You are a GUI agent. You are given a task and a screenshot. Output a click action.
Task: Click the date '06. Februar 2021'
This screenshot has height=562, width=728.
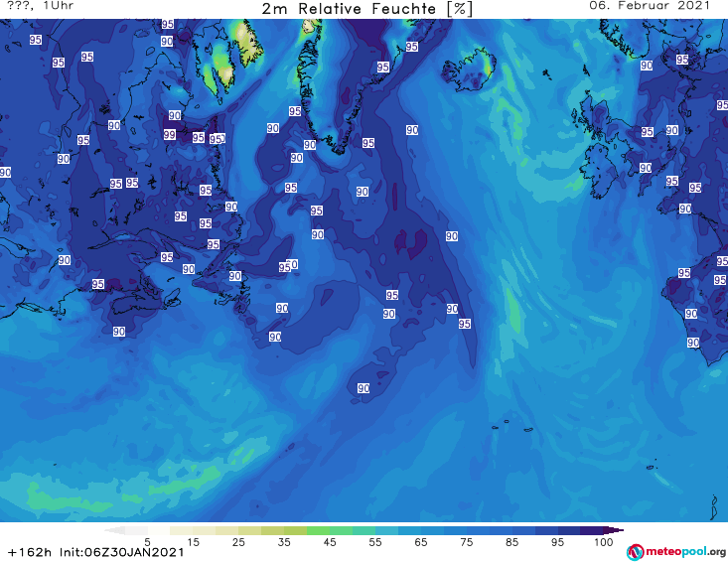coord(650,6)
